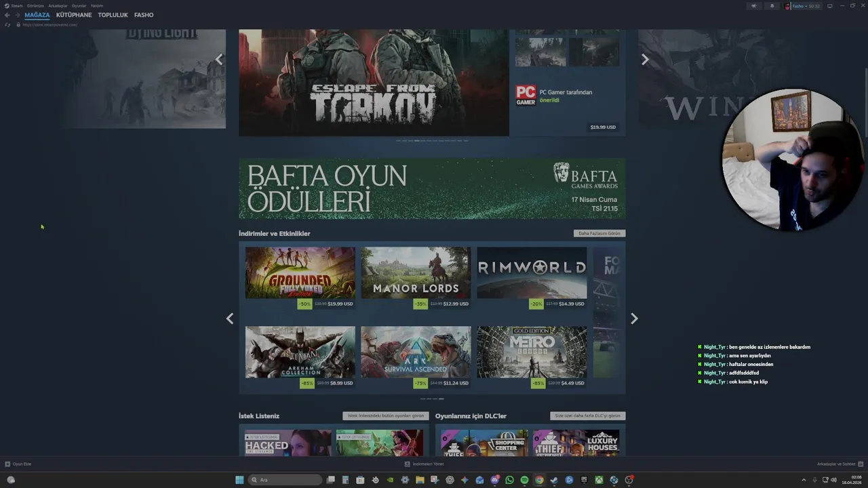Click the discounts carousel page dots
The height and width of the screenshot is (488, 868).
tap(432, 399)
